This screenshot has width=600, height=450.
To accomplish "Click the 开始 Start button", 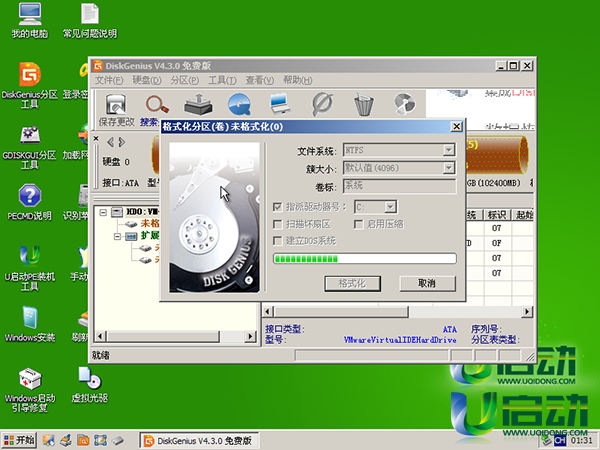I will (x=19, y=440).
